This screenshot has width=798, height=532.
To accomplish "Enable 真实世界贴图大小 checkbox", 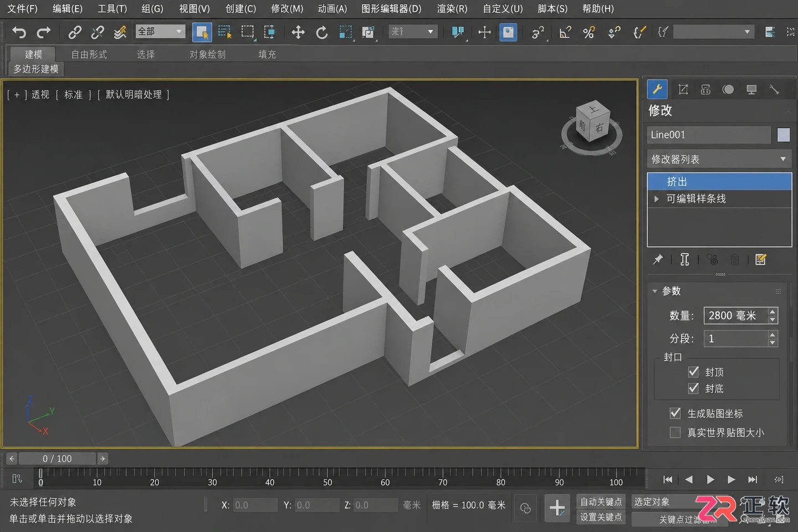I will click(x=675, y=432).
